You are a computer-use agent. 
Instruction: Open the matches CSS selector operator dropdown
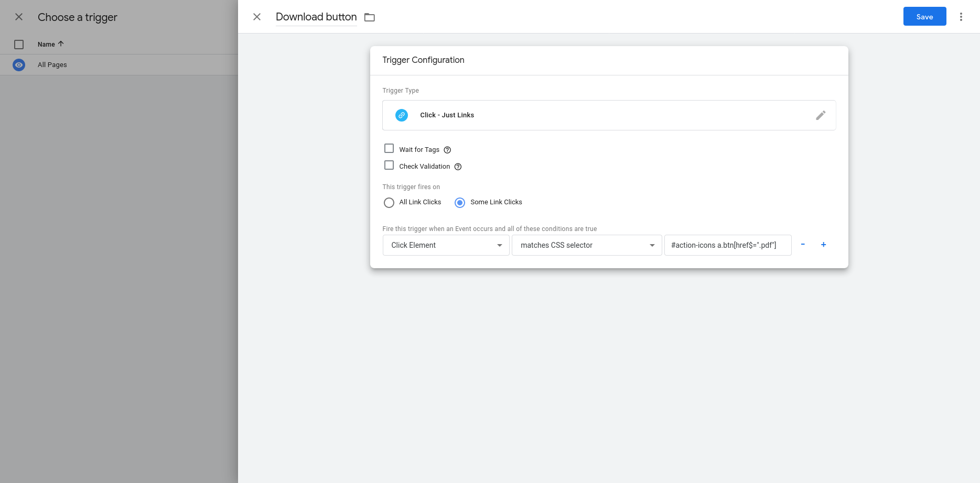pos(586,245)
